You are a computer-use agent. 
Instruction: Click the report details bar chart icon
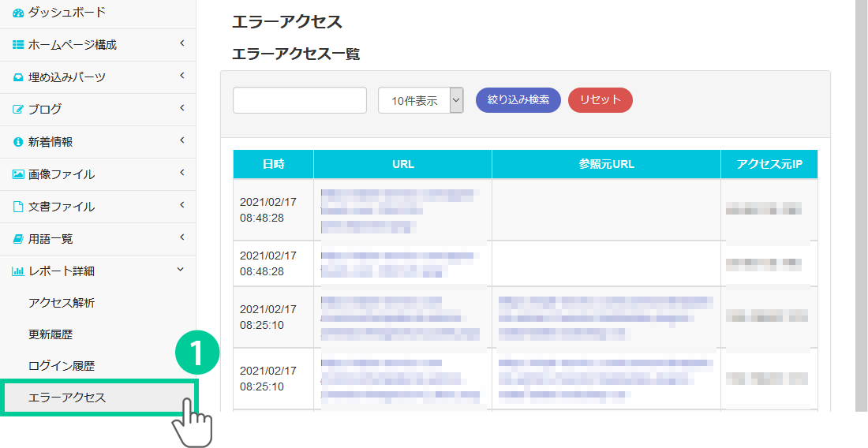point(18,271)
